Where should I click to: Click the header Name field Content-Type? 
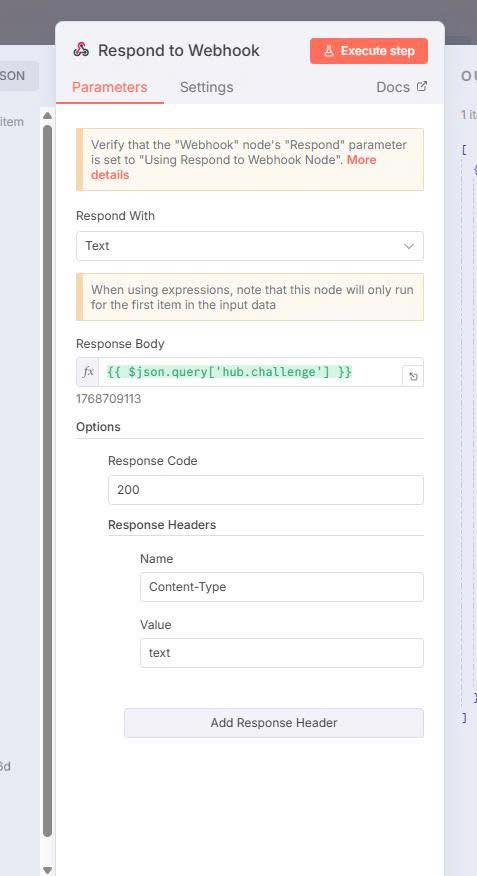click(282, 587)
